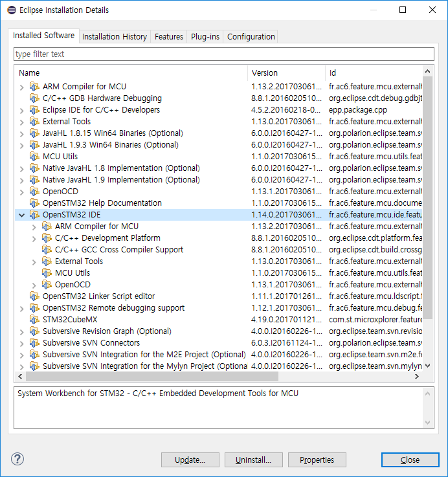
Task: Expand Eclipse IDE for C/C++ Developers node
Action: (x=21, y=111)
